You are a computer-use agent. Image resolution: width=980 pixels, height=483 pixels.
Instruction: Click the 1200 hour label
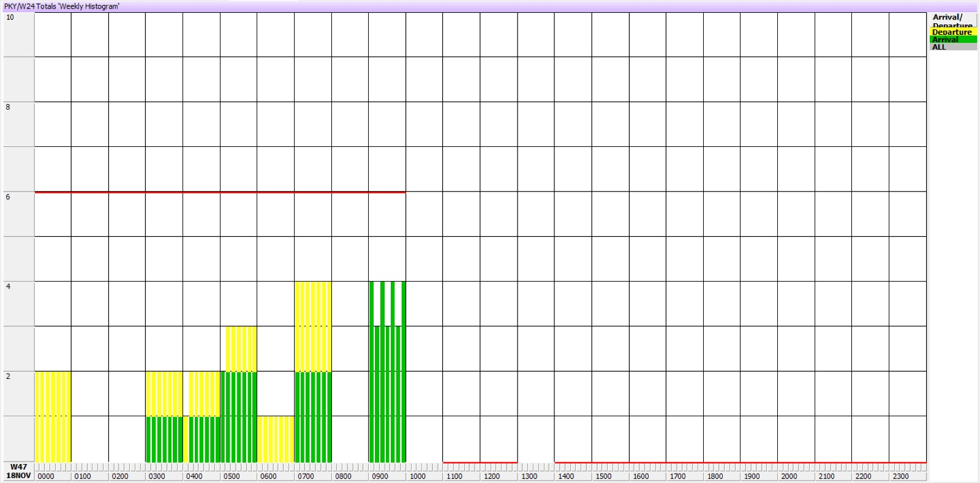pos(492,476)
